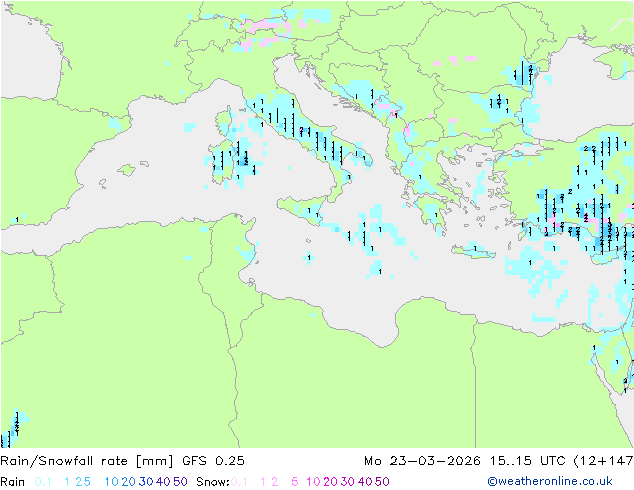
Task: Select rain legend value 2
Action: 79,482
